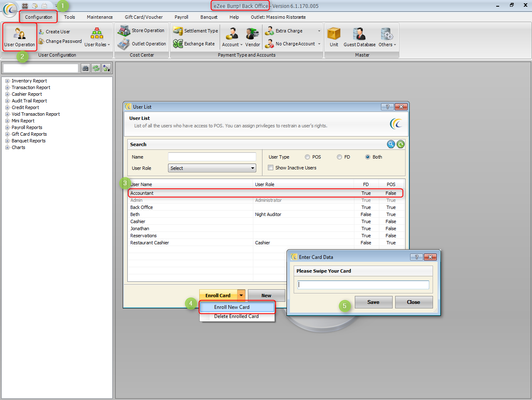Select the POS user type radio button
Screen dimensions: 532x400
pyautogui.click(x=307, y=157)
